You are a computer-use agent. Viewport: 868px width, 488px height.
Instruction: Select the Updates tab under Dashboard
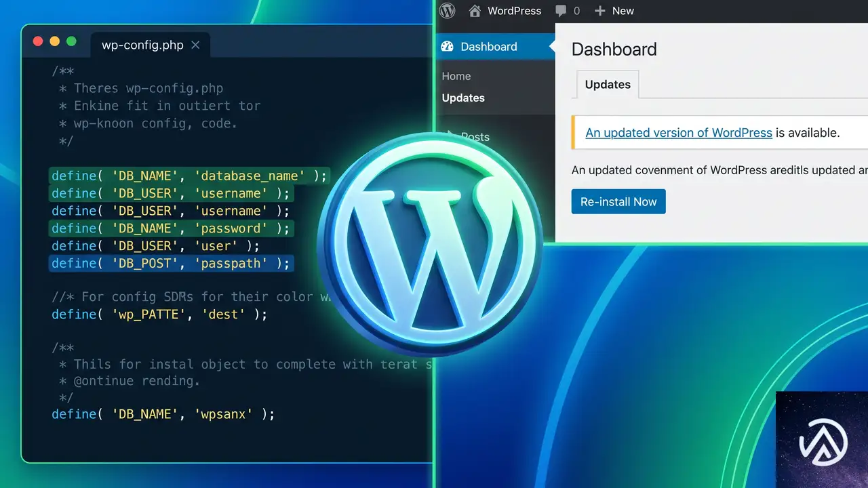coord(608,85)
